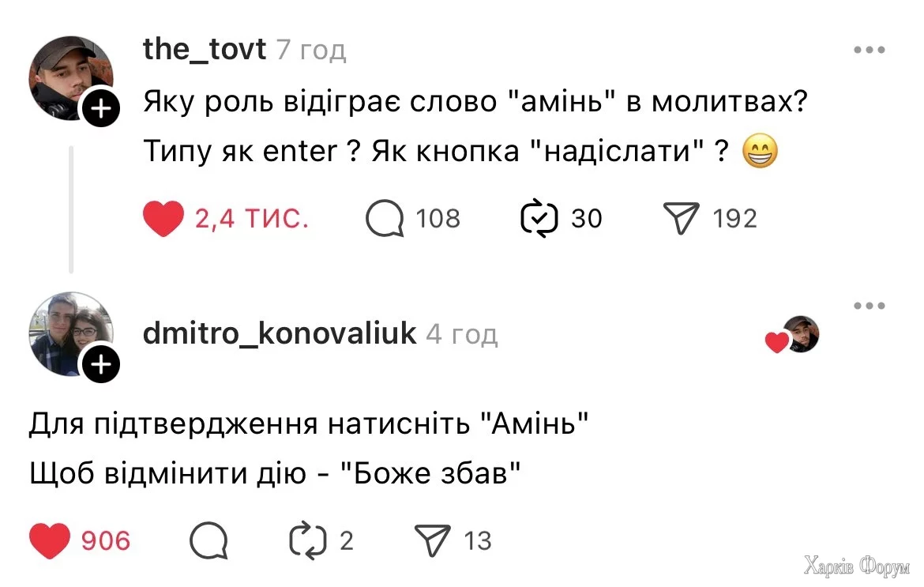Share dmitro_konovaliuk reply via send icon
The width and height of the screenshot is (924, 587).
(x=433, y=540)
